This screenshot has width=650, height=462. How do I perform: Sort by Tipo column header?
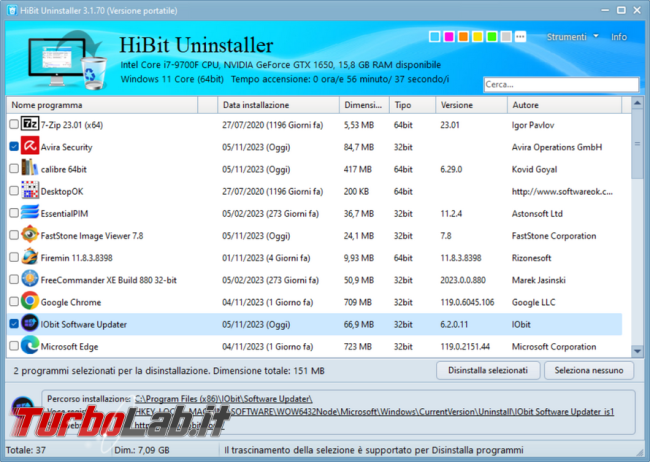click(412, 105)
